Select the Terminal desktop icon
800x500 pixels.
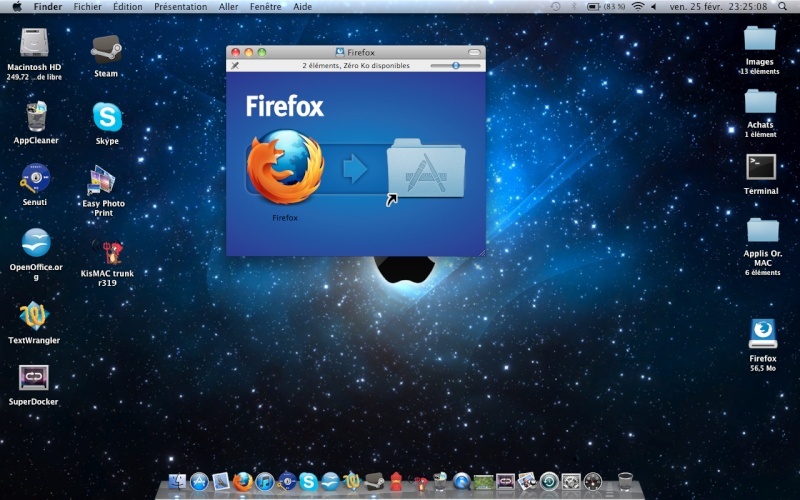pos(761,167)
